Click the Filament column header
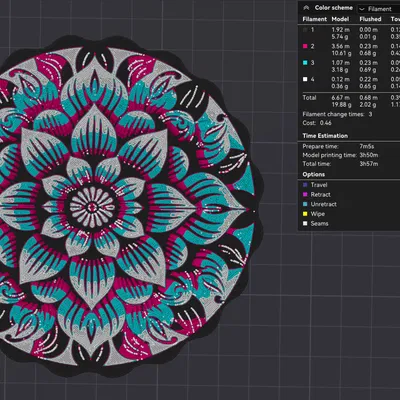 click(314, 19)
